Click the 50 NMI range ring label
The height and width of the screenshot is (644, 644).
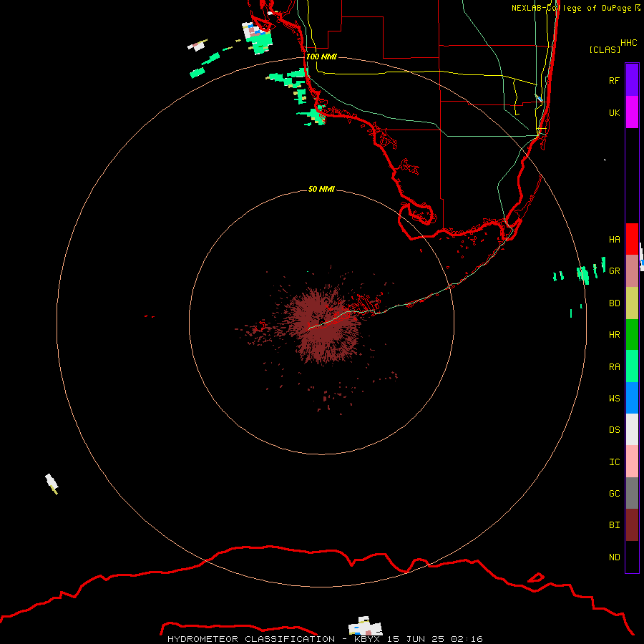(321, 189)
